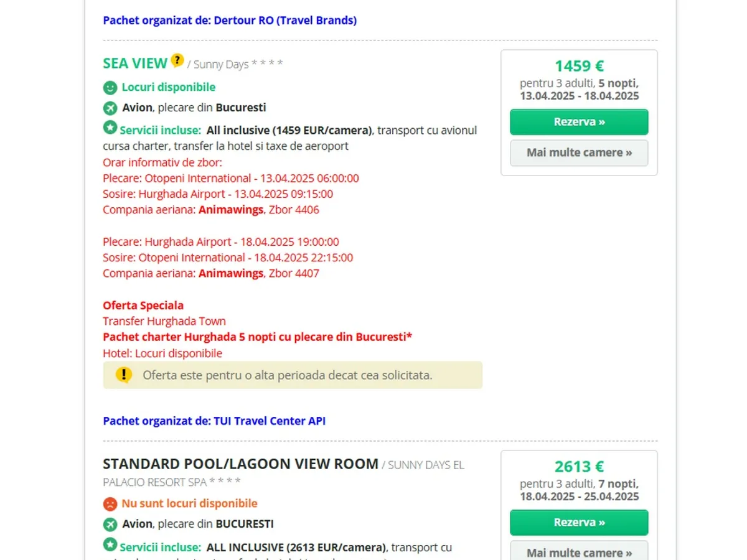This screenshot has width=747, height=560.
Task: Click Pachet organizat de: Dertour RO heading
Action: tap(230, 21)
